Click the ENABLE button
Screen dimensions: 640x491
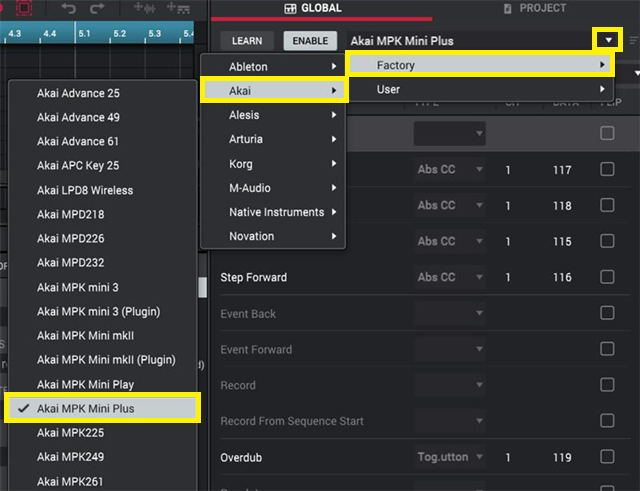click(x=310, y=41)
